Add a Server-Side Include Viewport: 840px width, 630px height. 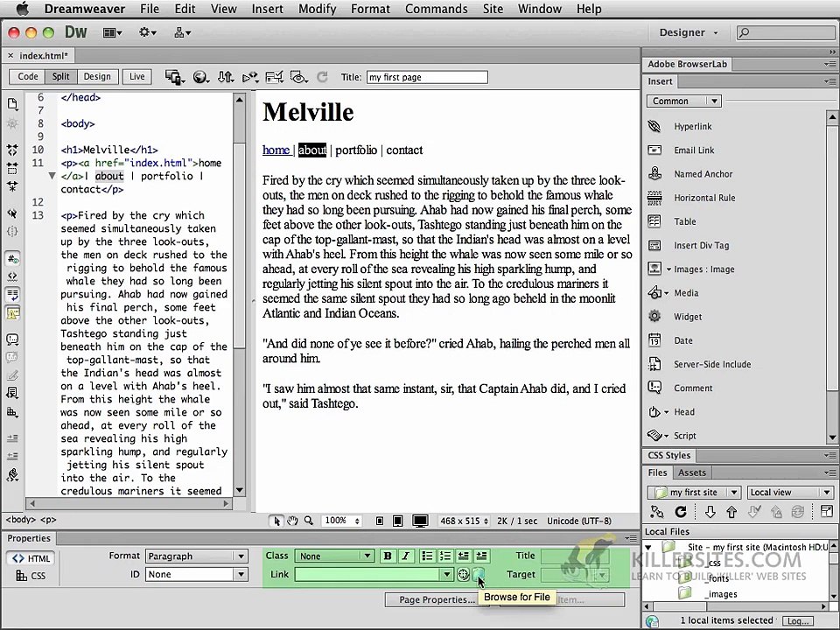pyautogui.click(x=711, y=364)
